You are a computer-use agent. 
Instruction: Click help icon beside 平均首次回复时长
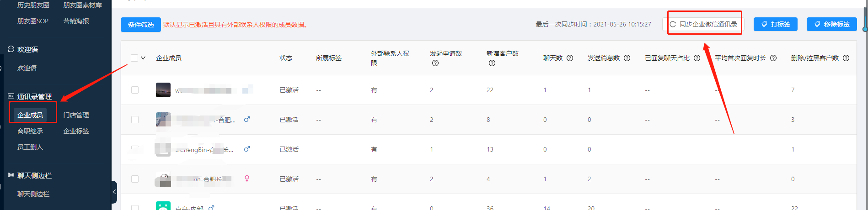773,58
